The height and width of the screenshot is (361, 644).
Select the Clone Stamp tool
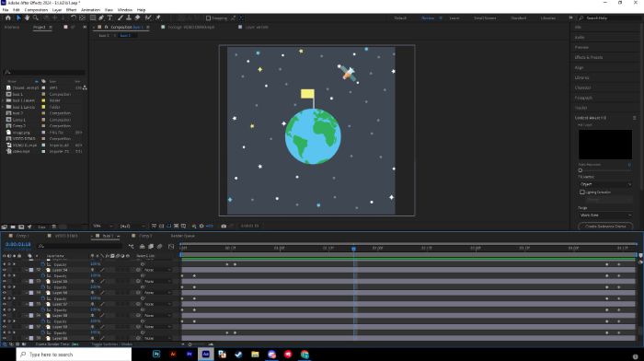[x=129, y=17]
